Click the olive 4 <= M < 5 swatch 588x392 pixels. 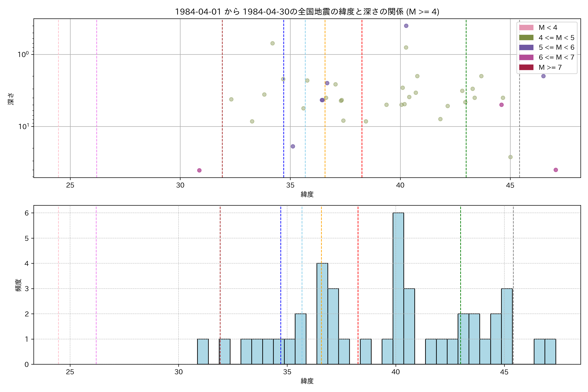526,38
